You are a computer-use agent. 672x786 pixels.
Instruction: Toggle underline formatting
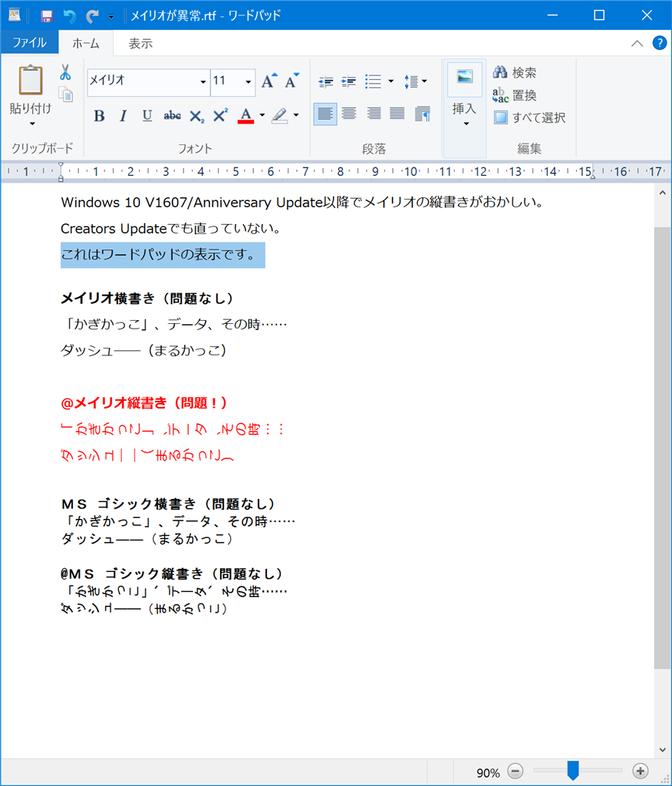147,116
